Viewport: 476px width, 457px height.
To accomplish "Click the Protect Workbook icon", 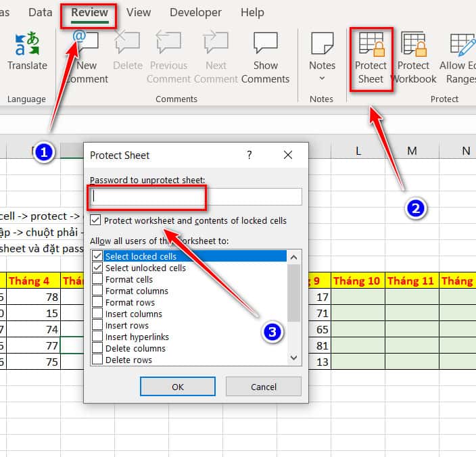I will [413, 45].
